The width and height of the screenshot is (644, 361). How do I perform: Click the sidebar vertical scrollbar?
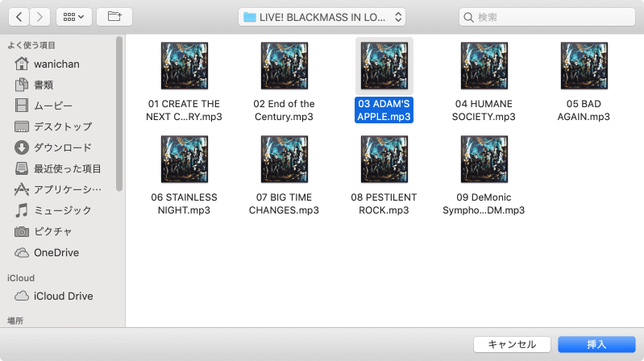point(119,114)
